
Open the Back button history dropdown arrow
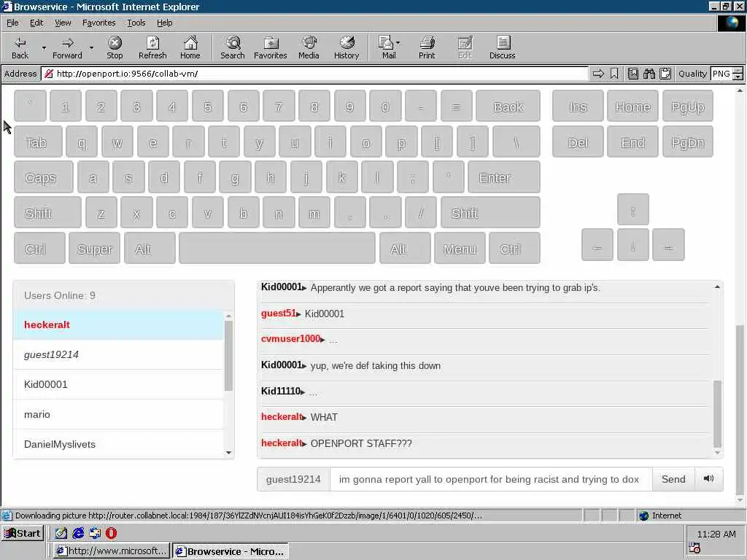(44, 47)
